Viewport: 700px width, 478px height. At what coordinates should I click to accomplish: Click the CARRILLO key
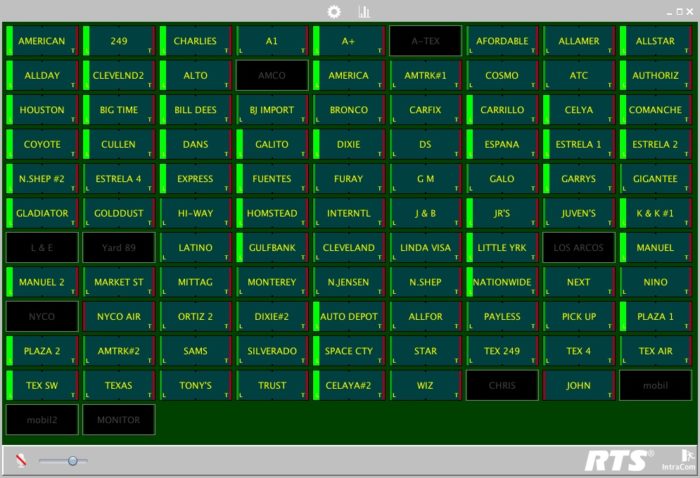click(502, 109)
